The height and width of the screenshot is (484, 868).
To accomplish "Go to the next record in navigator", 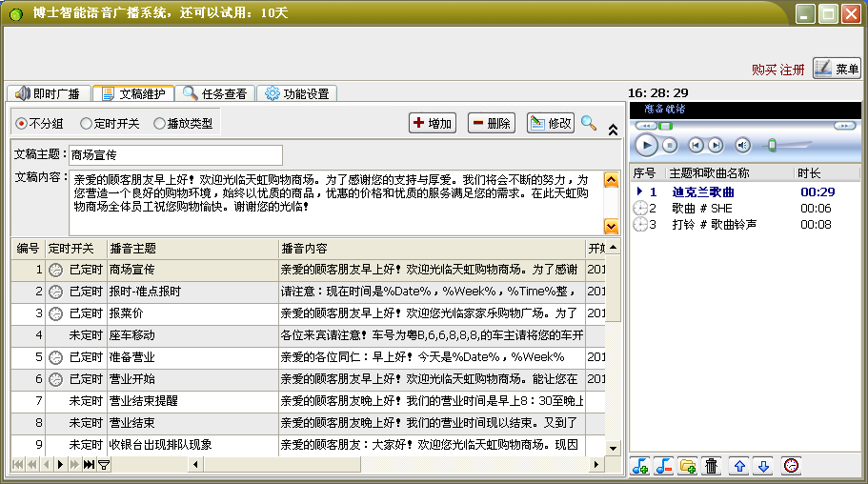I will point(60,465).
